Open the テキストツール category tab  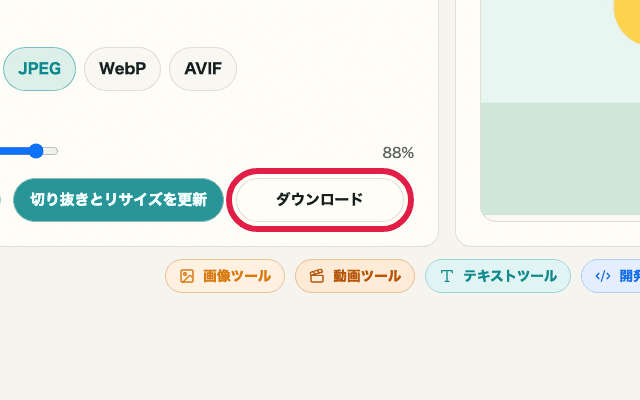pos(498,276)
